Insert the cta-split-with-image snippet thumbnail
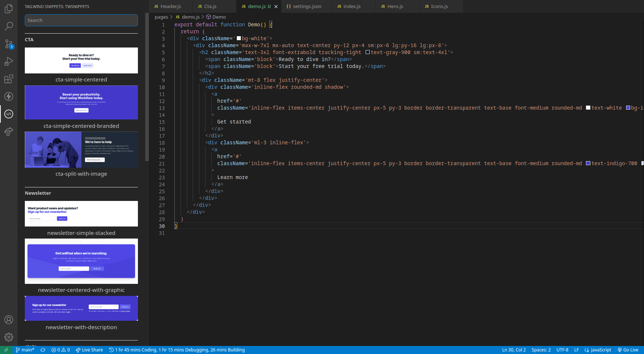Viewport: 644px width, 354px height. (x=81, y=150)
